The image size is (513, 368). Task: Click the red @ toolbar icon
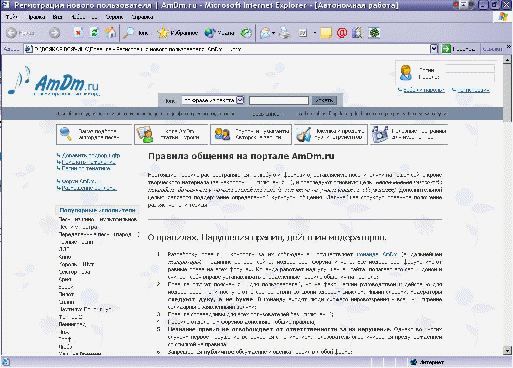click(342, 33)
